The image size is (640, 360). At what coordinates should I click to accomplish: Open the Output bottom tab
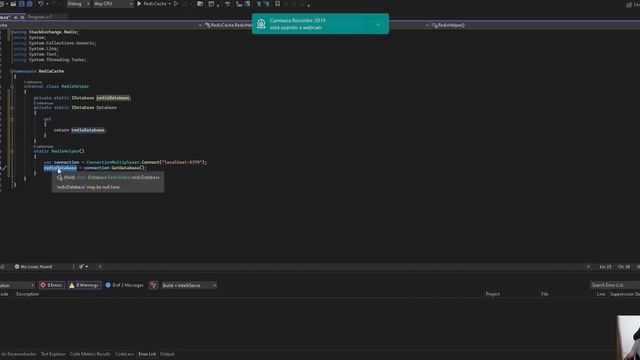coord(167,354)
